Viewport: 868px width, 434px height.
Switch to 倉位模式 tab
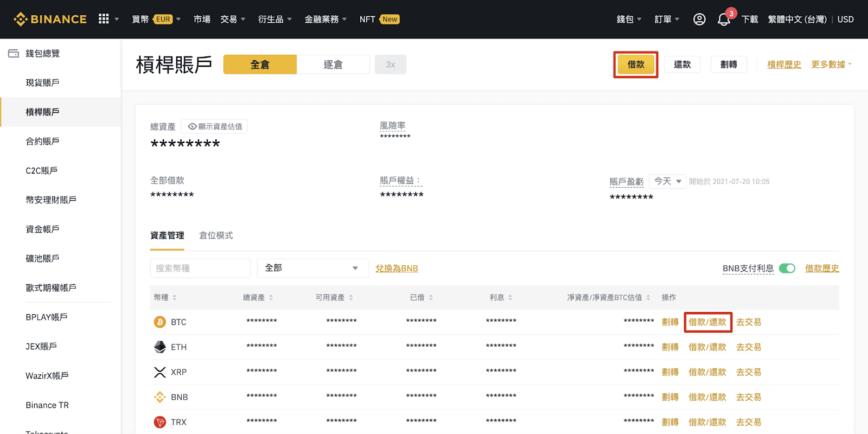click(216, 235)
